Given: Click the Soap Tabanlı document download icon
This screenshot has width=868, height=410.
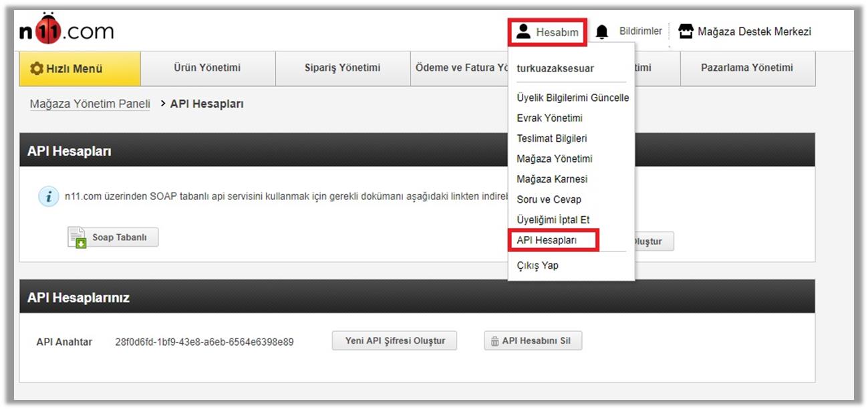Looking at the screenshot, I should tap(77, 237).
